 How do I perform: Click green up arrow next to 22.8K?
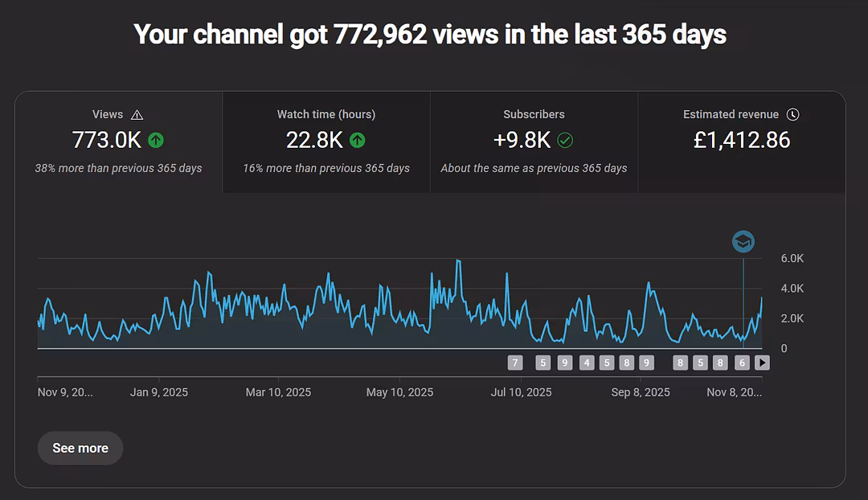coord(358,140)
